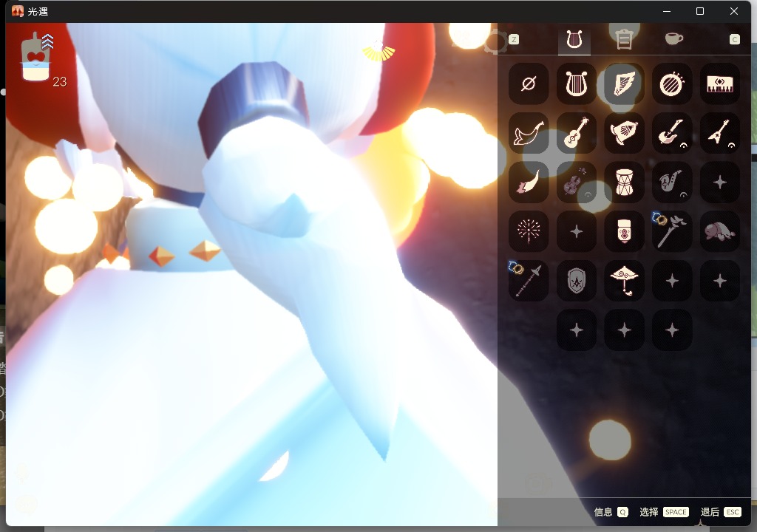Click 信息 info button with Q key
The height and width of the screenshot is (532, 757).
[611, 512]
